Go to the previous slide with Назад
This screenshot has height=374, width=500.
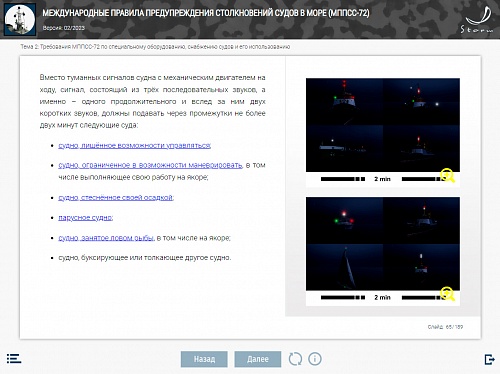tap(204, 359)
